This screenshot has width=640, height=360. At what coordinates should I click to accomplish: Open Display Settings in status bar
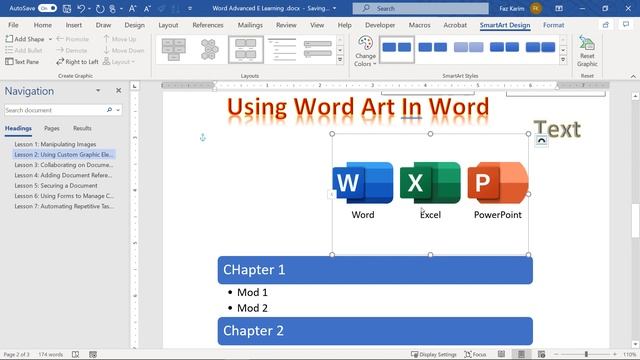pos(433,354)
